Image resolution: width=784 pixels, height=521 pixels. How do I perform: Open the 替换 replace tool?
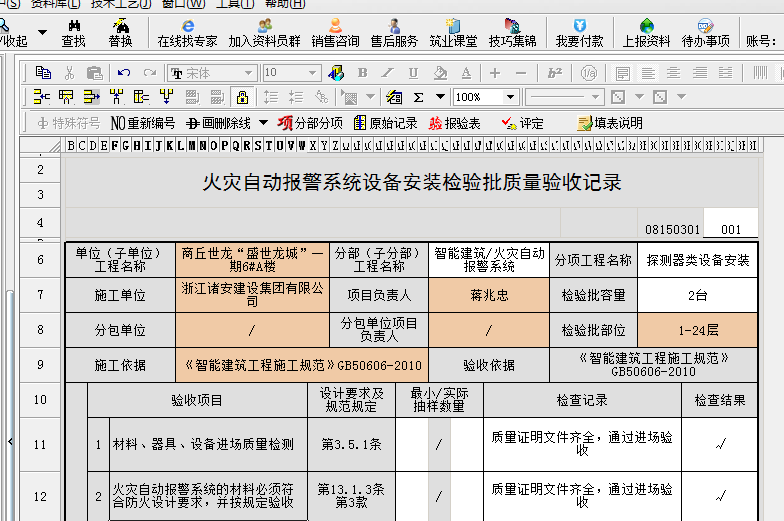pos(120,32)
